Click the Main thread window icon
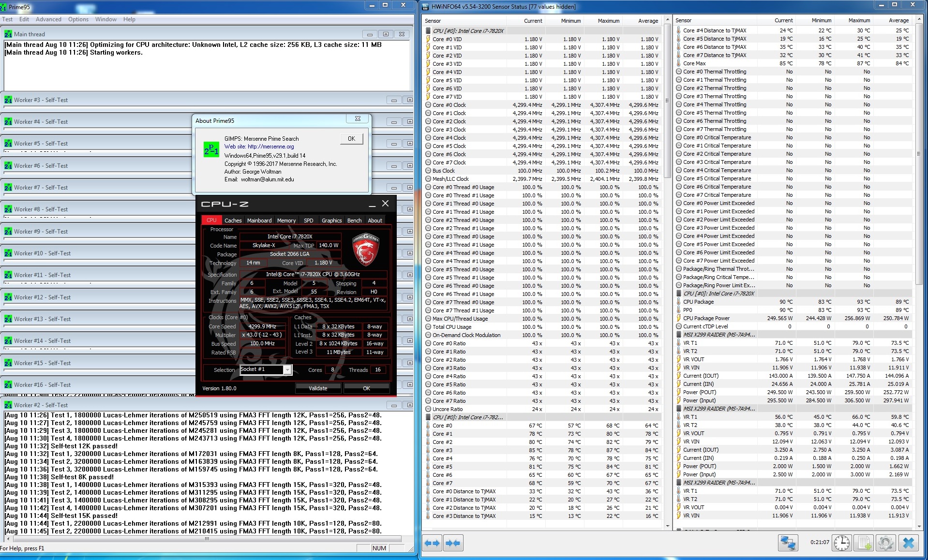The width and height of the screenshot is (928, 560). (8, 34)
